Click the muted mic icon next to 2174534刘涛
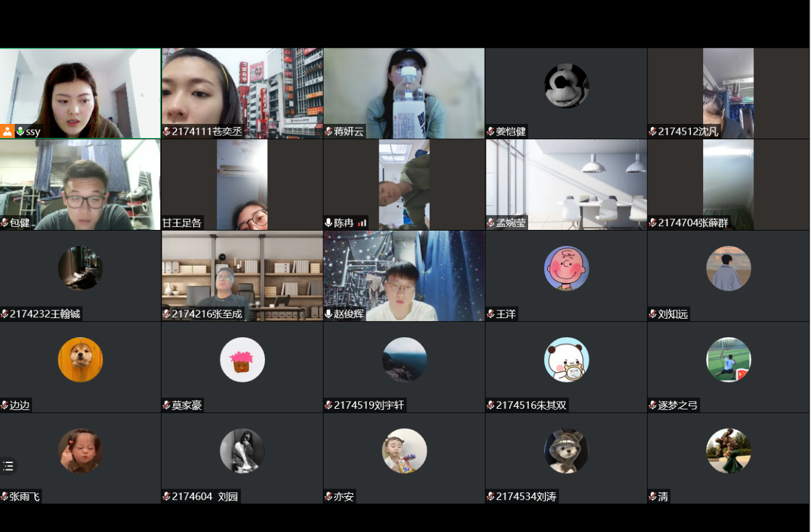The width and height of the screenshot is (811, 532). click(491, 496)
